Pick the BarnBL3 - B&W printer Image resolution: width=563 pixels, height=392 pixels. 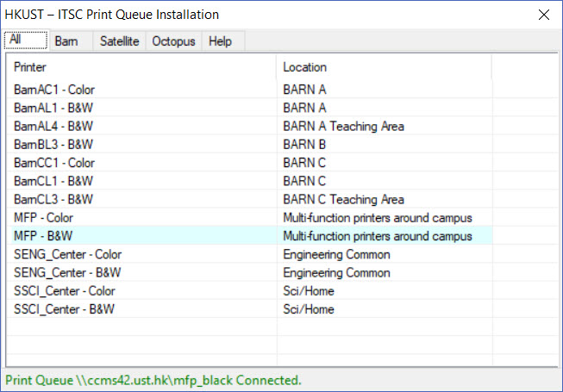[x=53, y=144]
